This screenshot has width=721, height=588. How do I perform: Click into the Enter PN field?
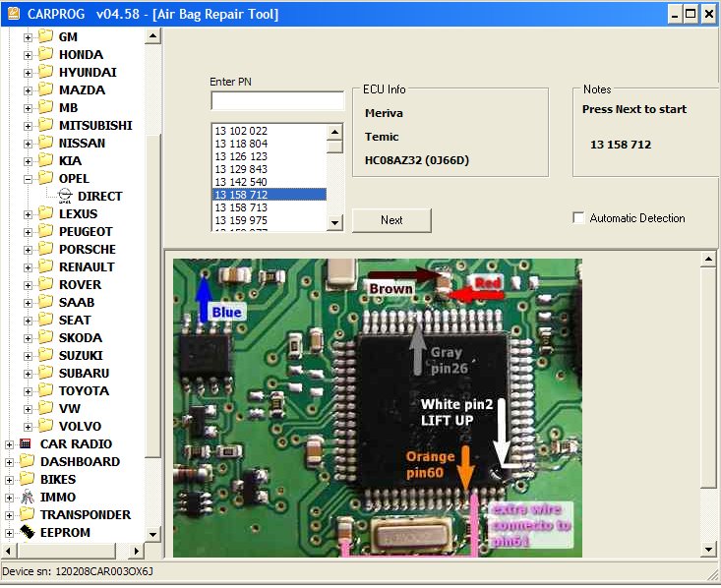click(277, 100)
